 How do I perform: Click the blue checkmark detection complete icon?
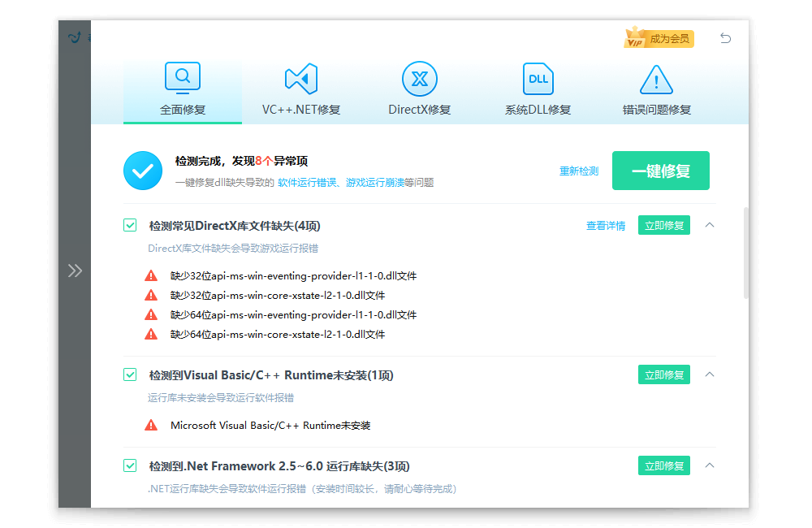[x=143, y=171]
